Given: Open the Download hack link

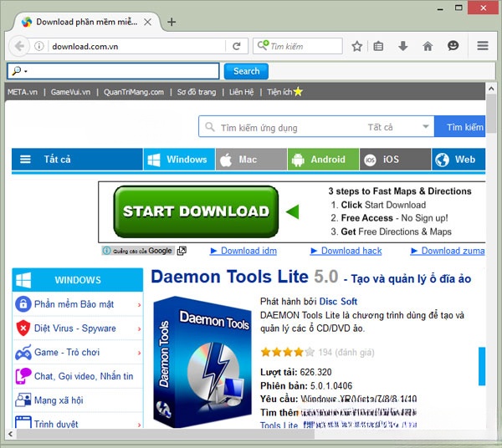Looking at the screenshot, I should pyautogui.click(x=346, y=251).
